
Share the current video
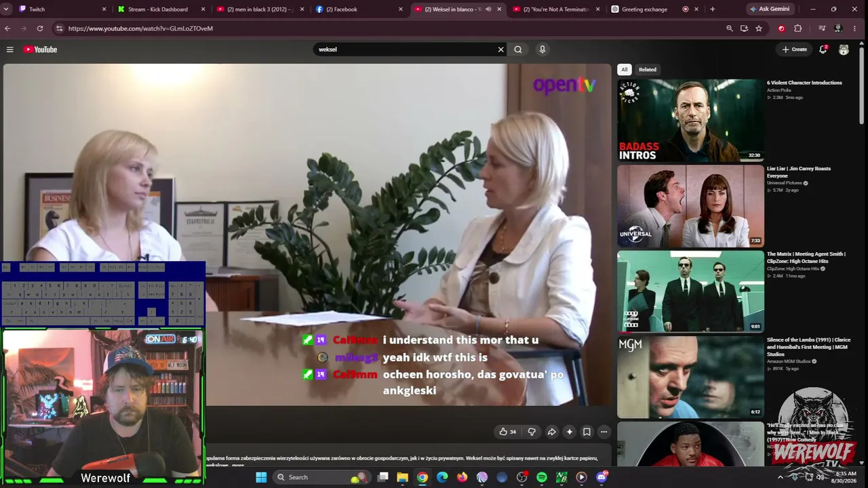pos(551,432)
